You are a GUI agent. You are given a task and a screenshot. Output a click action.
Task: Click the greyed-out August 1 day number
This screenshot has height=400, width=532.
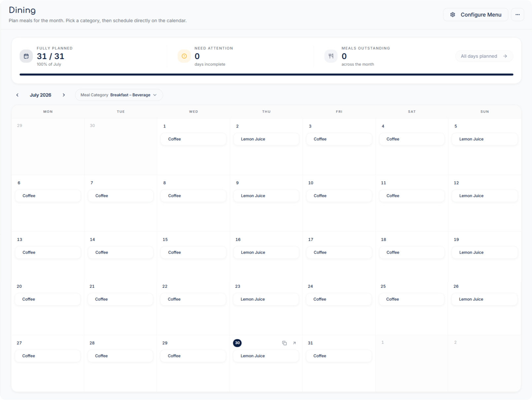(x=383, y=342)
